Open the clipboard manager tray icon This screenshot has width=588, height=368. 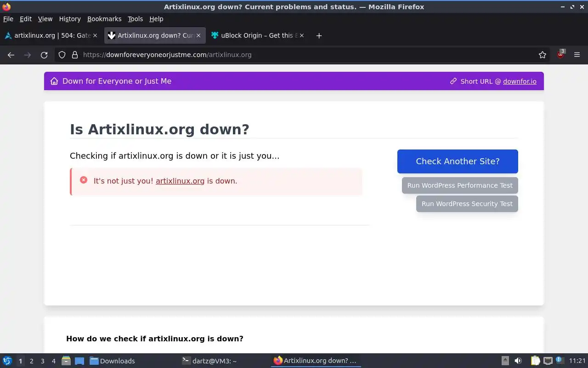pyautogui.click(x=535, y=361)
